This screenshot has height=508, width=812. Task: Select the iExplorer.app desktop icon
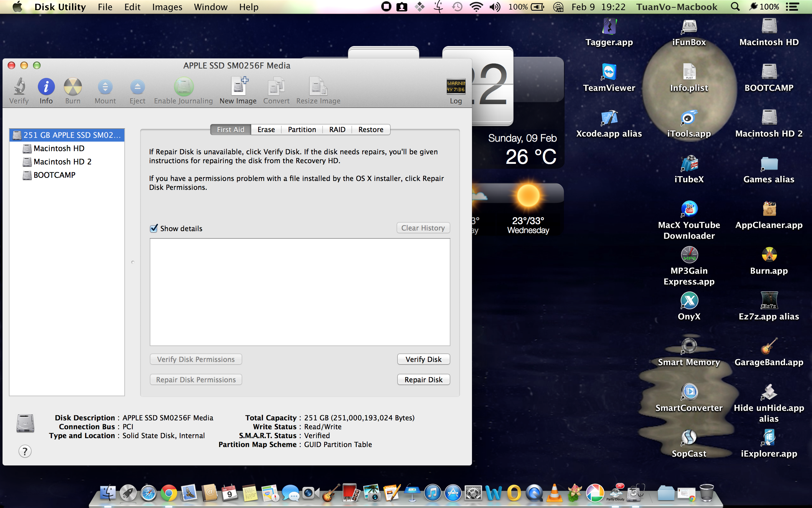point(769,438)
